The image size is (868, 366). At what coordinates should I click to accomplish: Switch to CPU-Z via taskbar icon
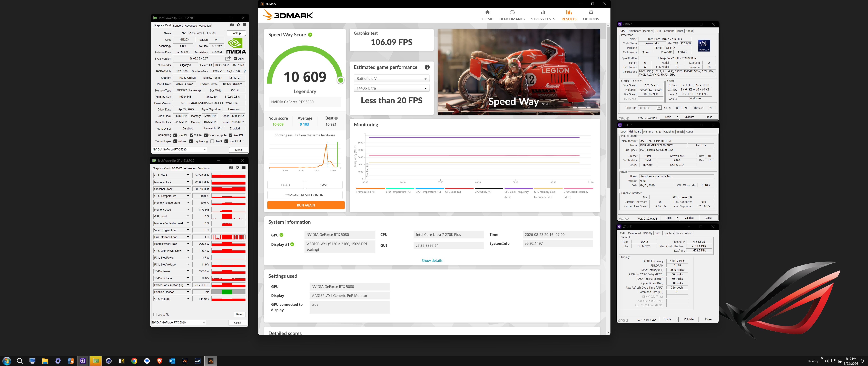pos(83,361)
